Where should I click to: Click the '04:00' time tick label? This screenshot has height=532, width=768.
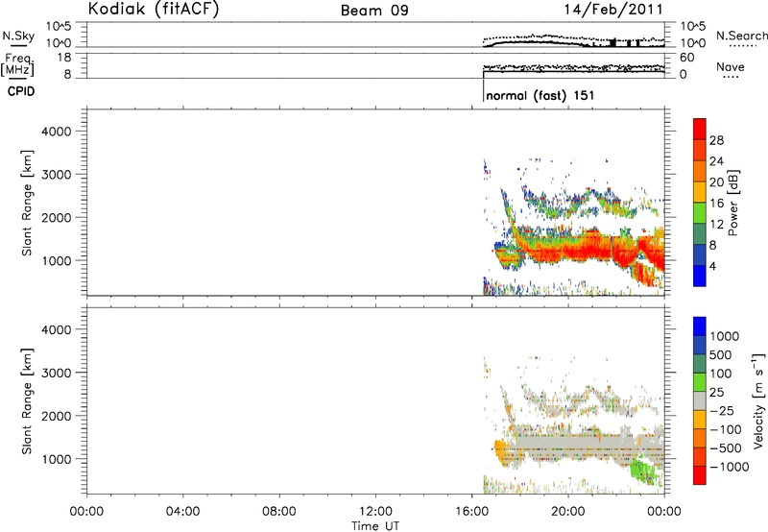pos(182,512)
